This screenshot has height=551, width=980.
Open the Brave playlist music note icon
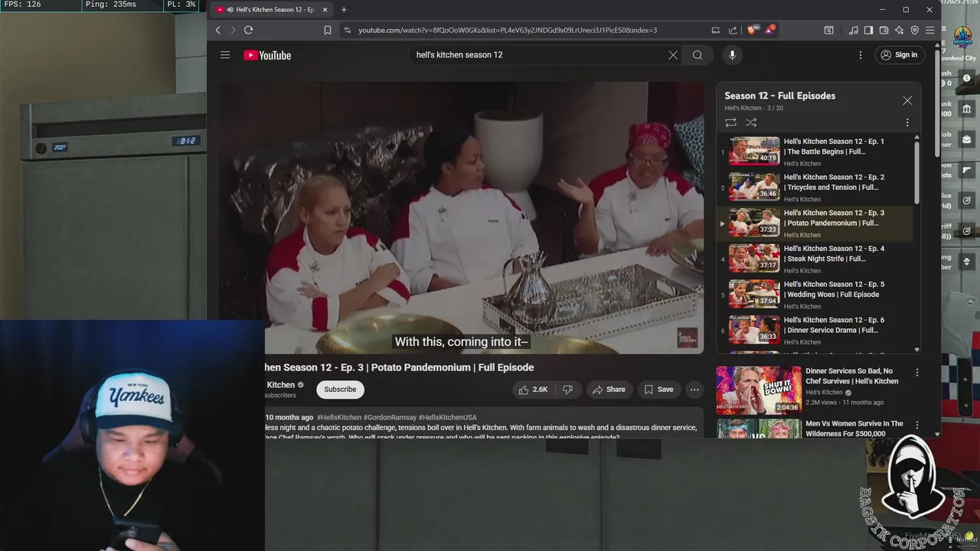point(854,30)
